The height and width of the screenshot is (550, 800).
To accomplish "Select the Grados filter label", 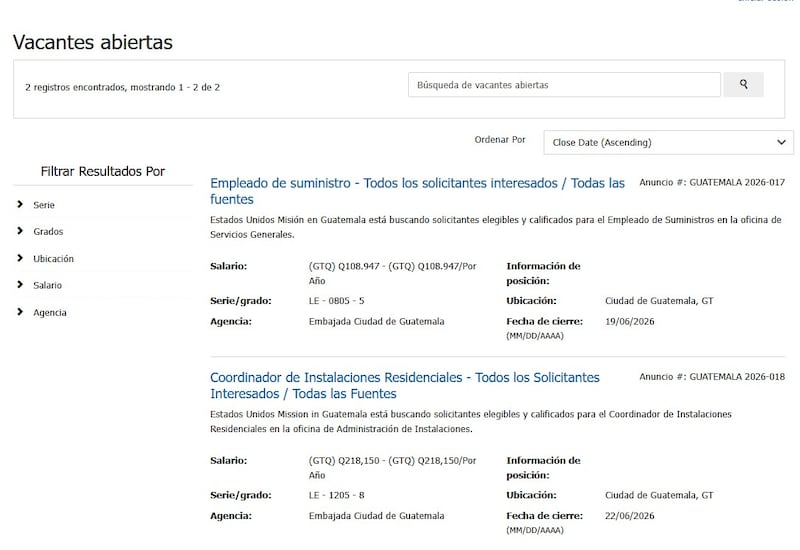I will coord(48,232).
